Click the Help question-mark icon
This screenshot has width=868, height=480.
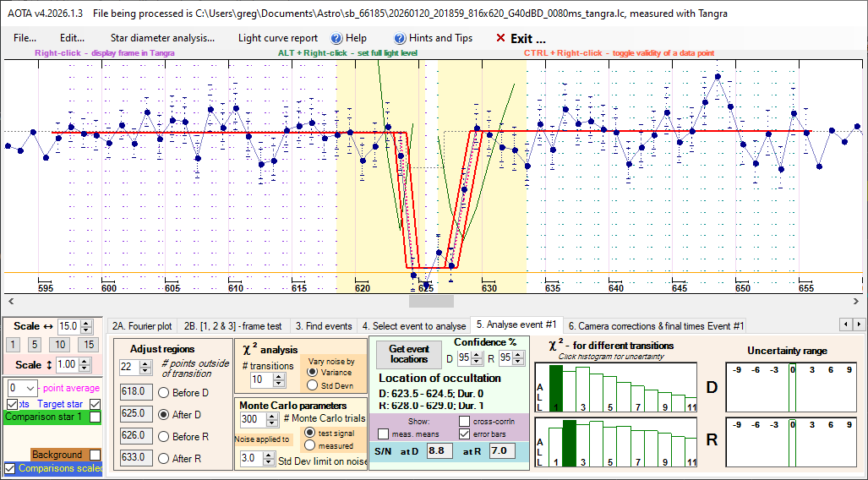336,38
